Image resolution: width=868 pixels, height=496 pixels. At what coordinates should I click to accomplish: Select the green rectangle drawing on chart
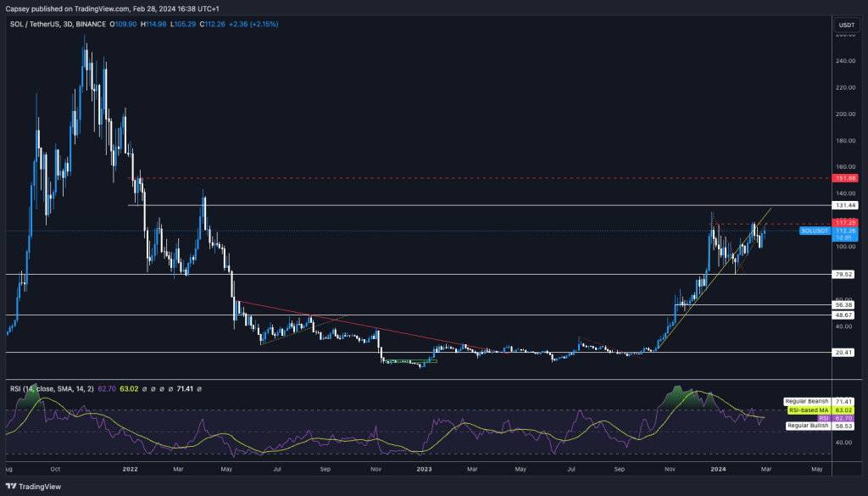click(x=411, y=361)
